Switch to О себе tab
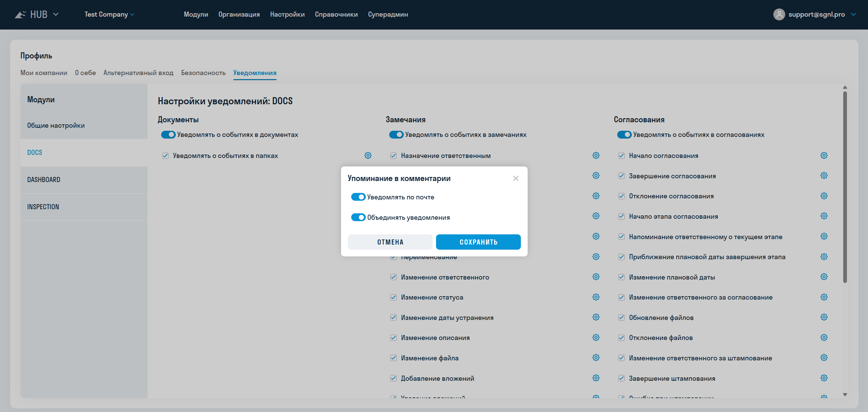The image size is (868, 412). pos(85,73)
